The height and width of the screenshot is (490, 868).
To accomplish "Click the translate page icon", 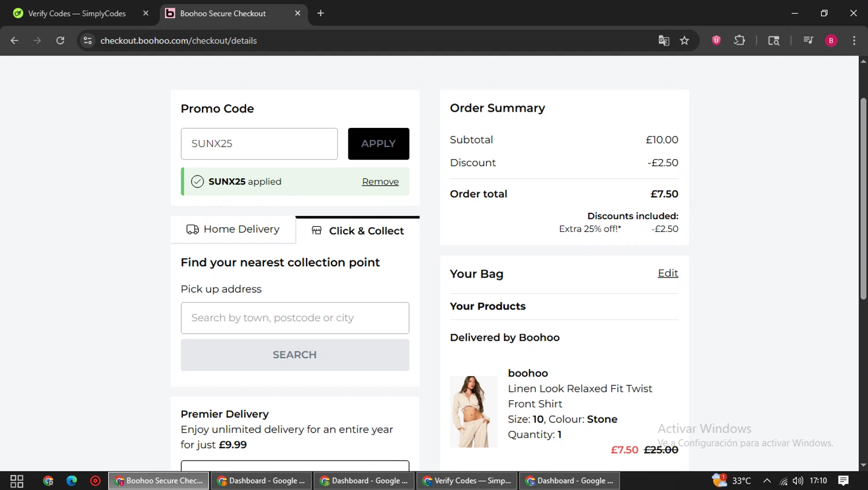I will (664, 40).
